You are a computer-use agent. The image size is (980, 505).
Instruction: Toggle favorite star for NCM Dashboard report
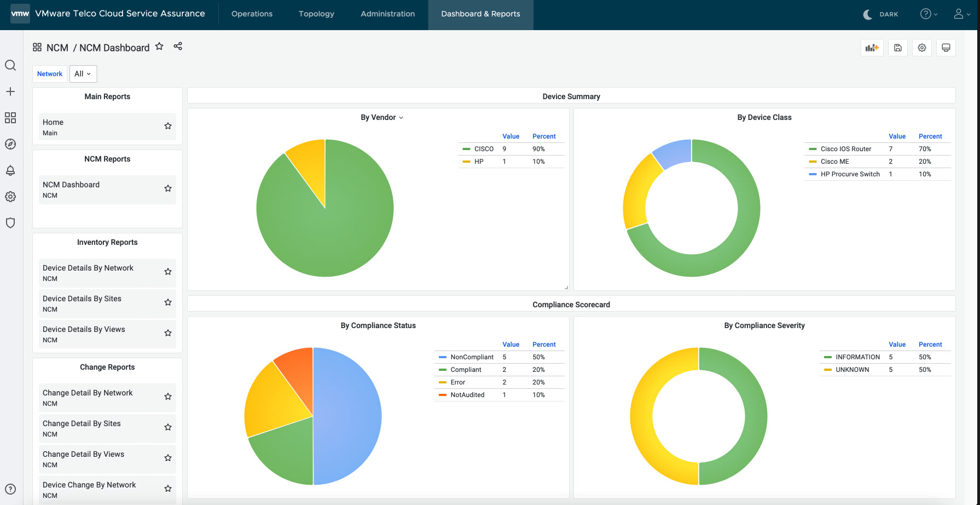[168, 188]
